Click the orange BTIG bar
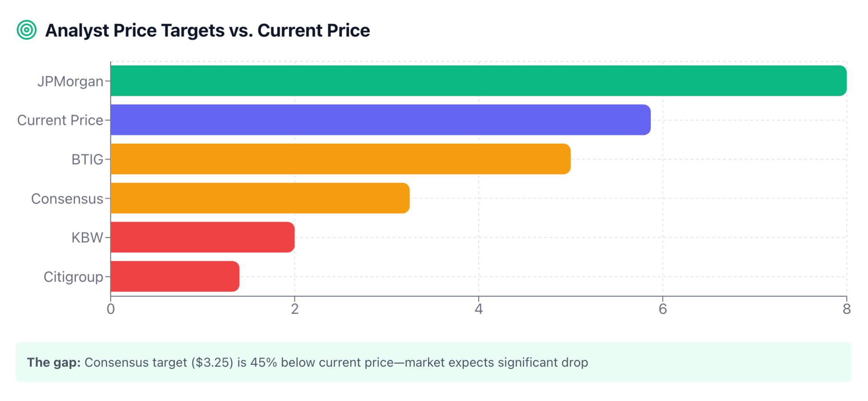The image size is (868, 401). 340,159
